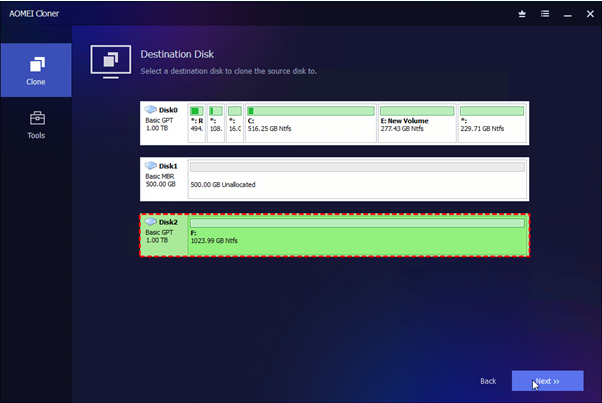
Task: Open the Clone section in sidebar
Action: [35, 69]
